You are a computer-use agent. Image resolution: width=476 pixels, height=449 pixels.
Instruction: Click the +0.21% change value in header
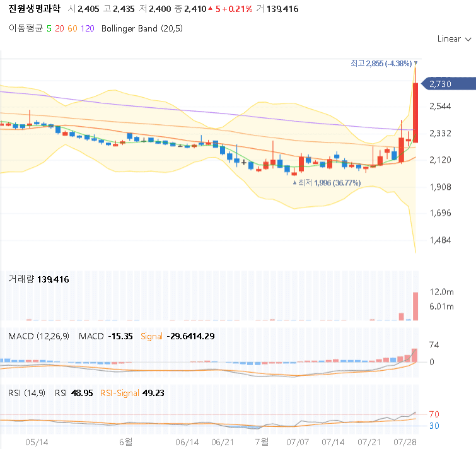[237, 9]
